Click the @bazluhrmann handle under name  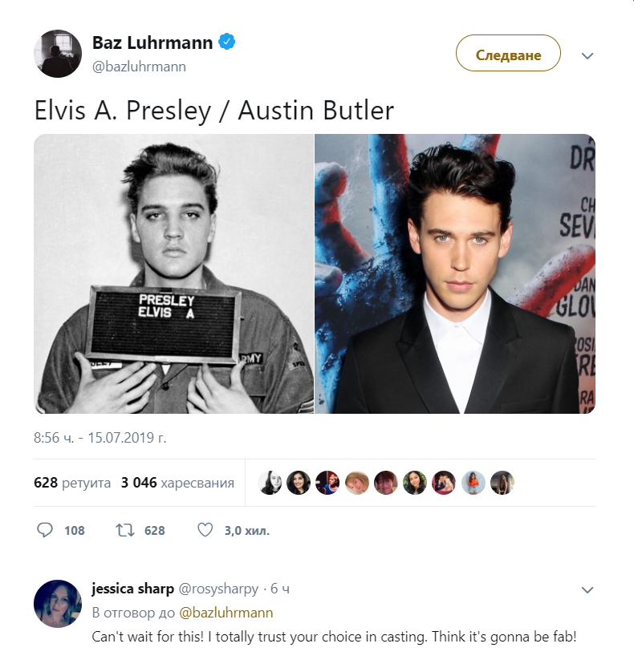click(x=139, y=67)
